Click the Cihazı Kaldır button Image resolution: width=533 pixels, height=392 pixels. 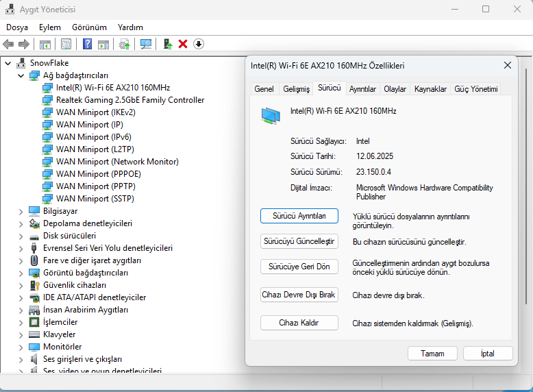(299, 323)
